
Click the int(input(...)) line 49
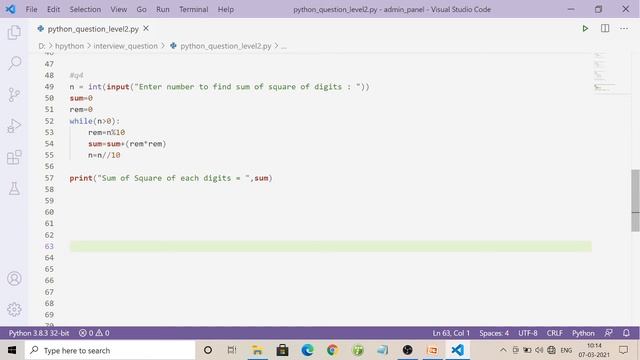coord(219,87)
